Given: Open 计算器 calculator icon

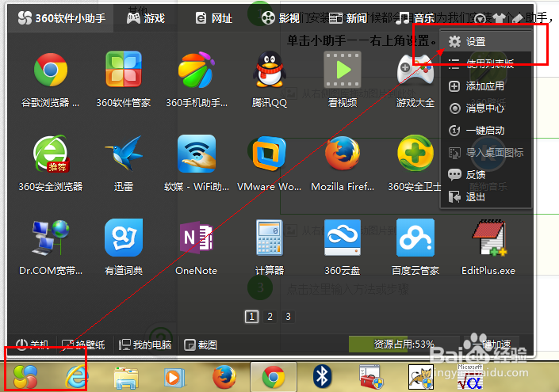Looking at the screenshot, I should (x=270, y=238).
